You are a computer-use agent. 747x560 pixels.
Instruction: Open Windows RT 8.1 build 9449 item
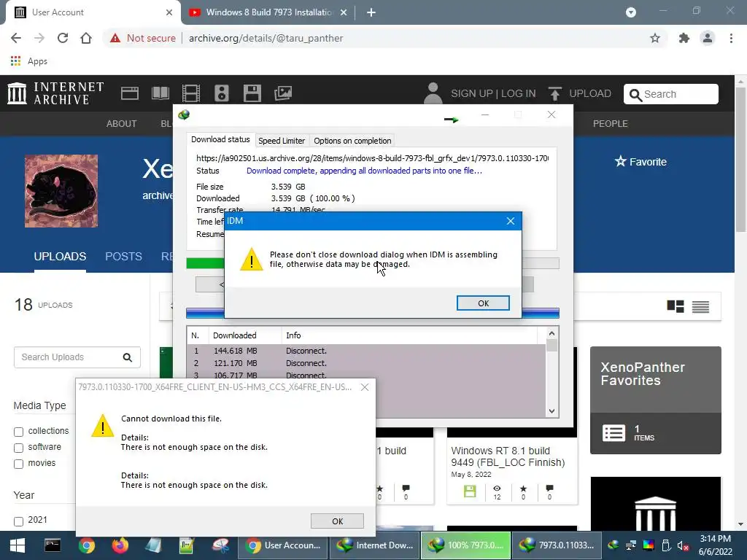(x=508, y=456)
